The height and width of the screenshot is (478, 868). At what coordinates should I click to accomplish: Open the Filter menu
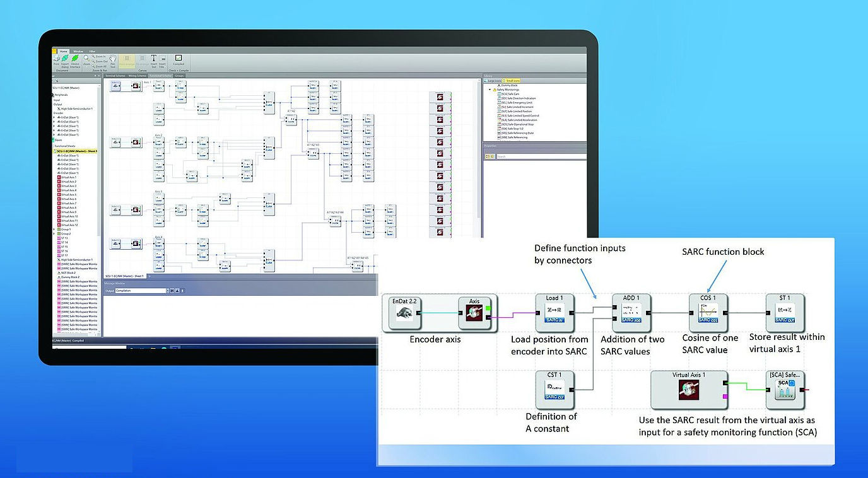click(x=93, y=51)
